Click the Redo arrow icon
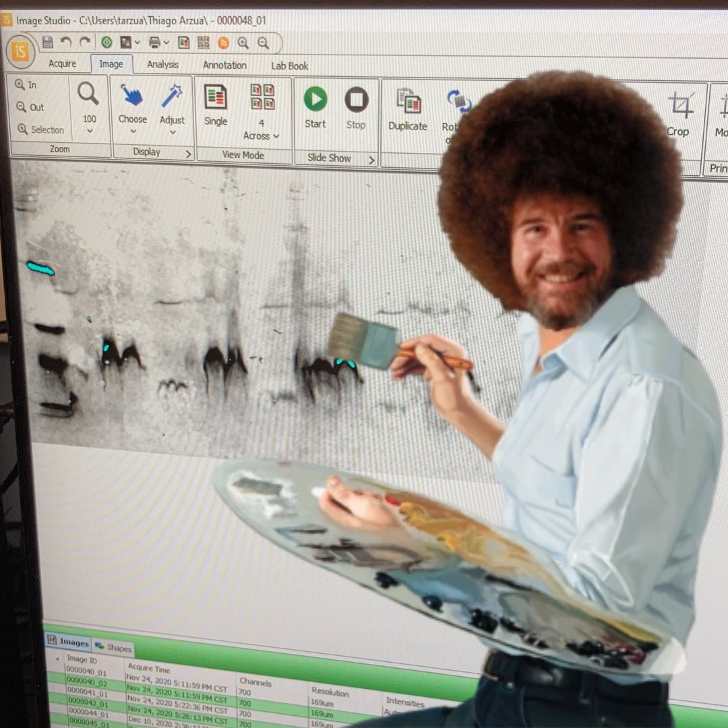The width and height of the screenshot is (728, 728). (x=84, y=42)
